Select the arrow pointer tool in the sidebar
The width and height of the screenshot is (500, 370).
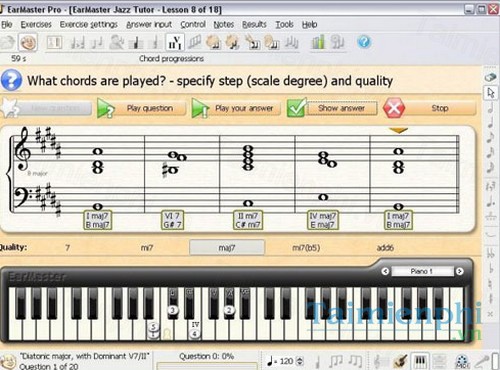[x=491, y=93]
